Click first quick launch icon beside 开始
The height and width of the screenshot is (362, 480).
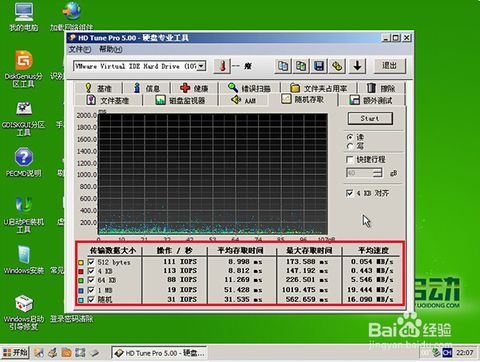click(38, 353)
